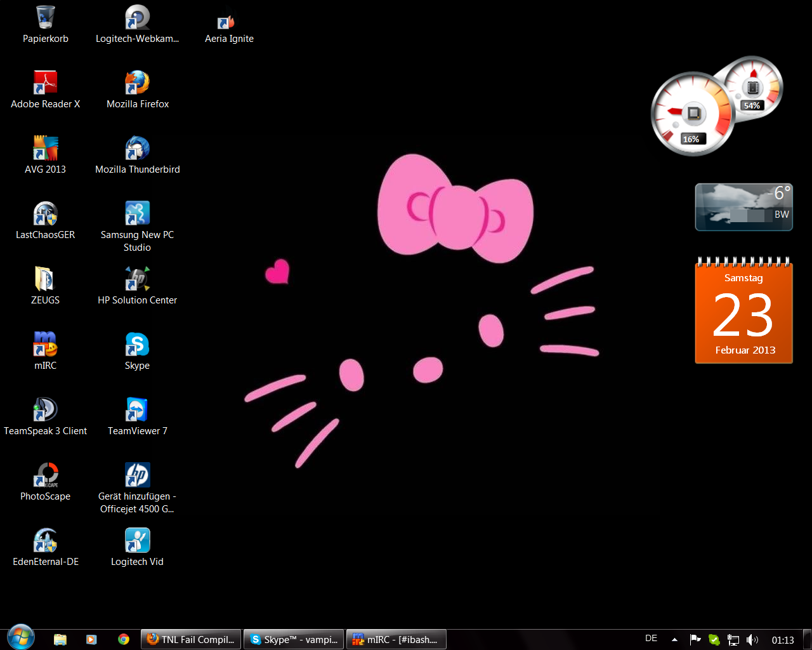The image size is (812, 650).
Task: Launch Logitech Vid shortcut
Action: point(138,547)
